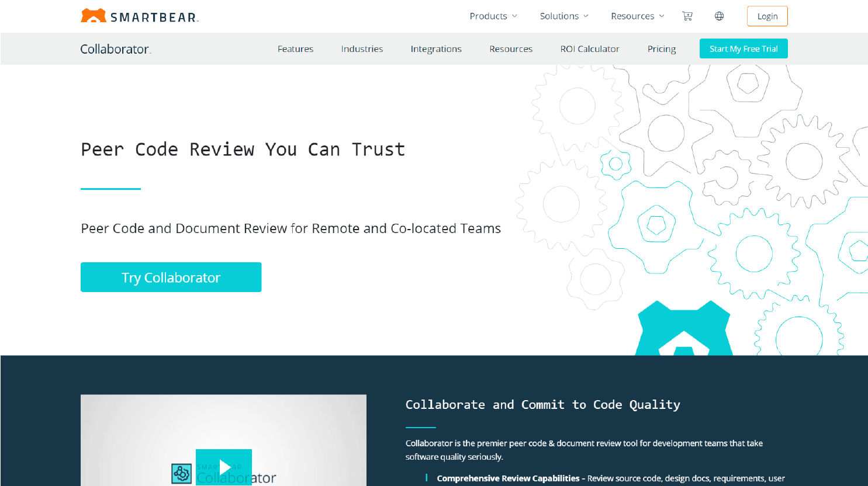Navigate to Integrations
Viewport: 868px width, 486px height.
[436, 49]
